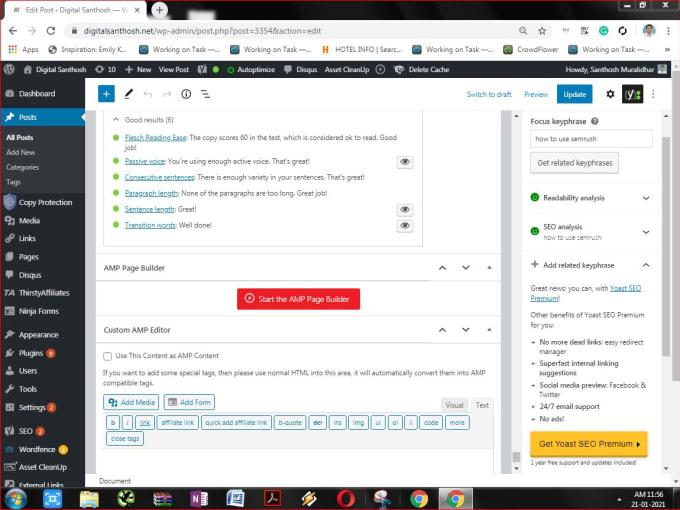Move AMP Page Builder panel down
This screenshot has height=510, width=680.
click(x=466, y=268)
